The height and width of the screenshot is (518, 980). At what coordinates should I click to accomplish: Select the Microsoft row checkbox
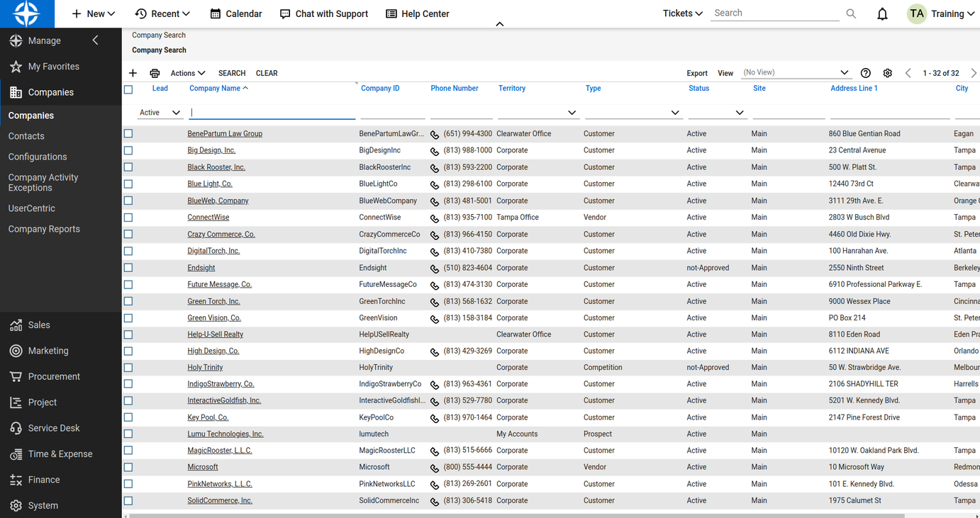pyautogui.click(x=128, y=467)
